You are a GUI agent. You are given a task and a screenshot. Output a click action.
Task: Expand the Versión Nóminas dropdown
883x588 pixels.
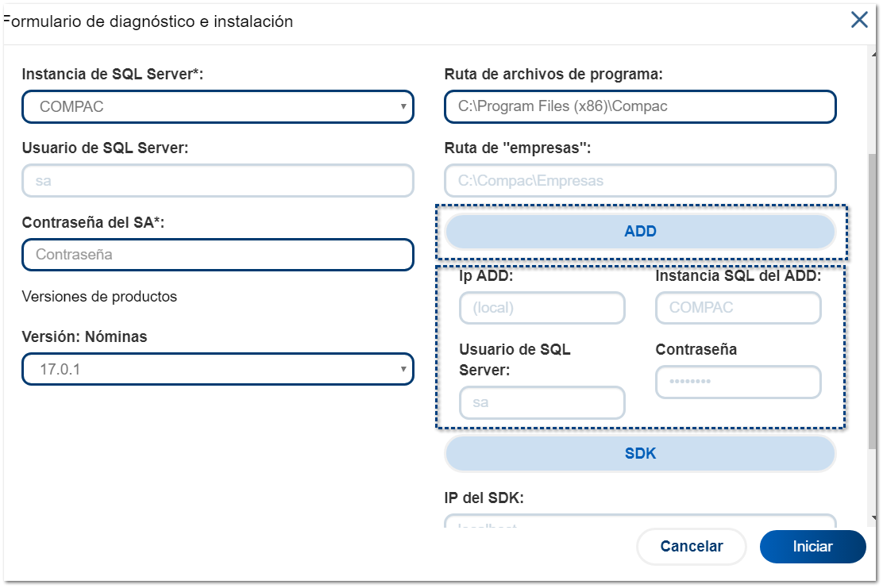[218, 369]
